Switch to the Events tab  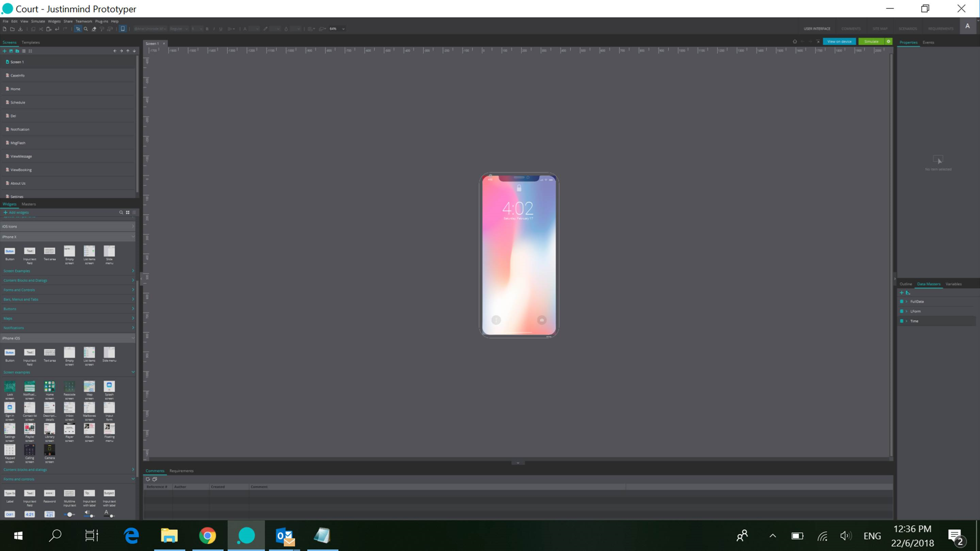(x=928, y=43)
